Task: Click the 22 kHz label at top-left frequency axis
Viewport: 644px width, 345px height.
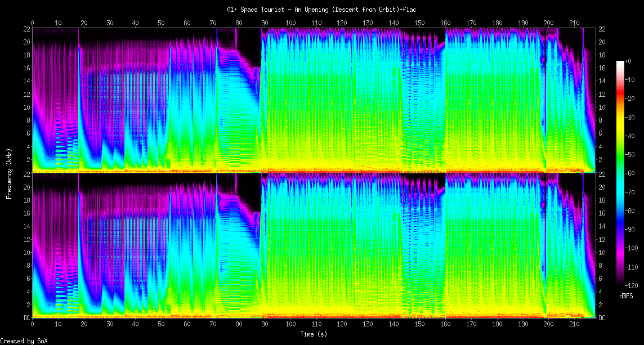Action: 26,29
